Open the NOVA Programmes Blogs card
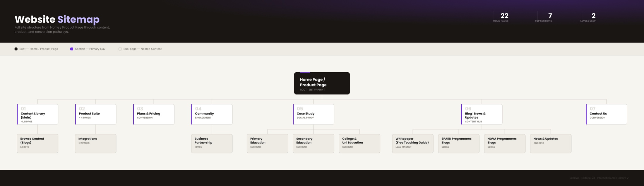Viewport: 644px width, 186px height. pyautogui.click(x=505, y=144)
